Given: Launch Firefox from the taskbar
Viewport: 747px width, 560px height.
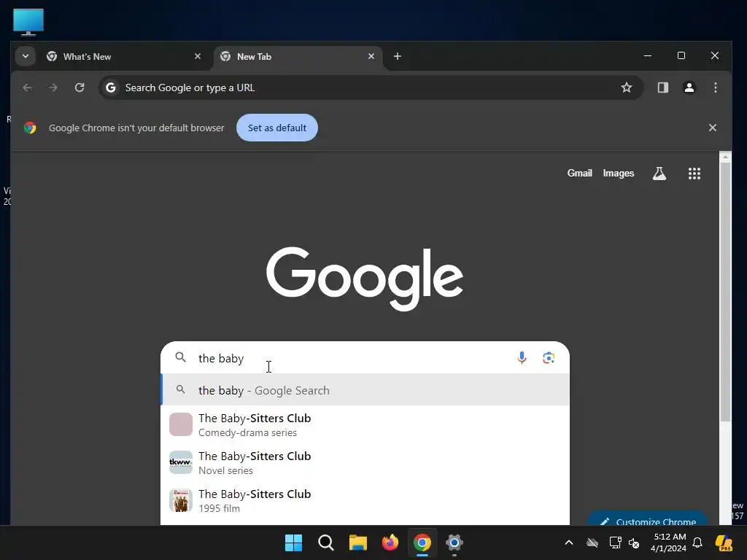Looking at the screenshot, I should [x=390, y=542].
